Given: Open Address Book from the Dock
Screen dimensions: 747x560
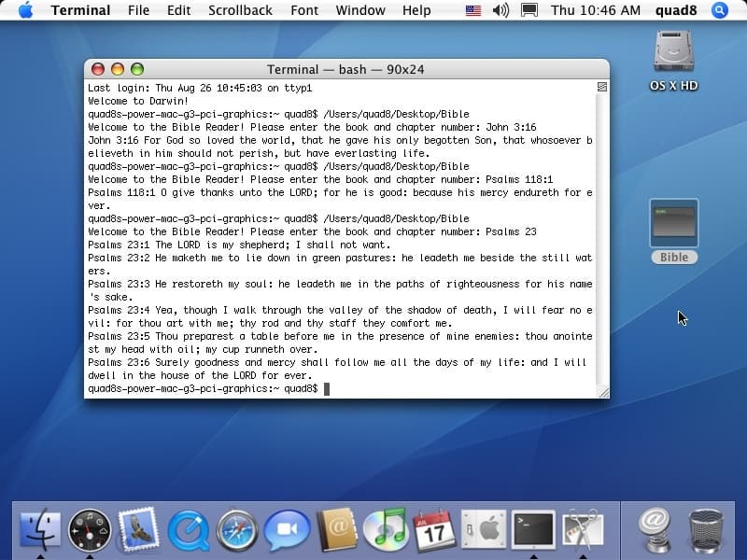Looking at the screenshot, I should pos(336,530).
